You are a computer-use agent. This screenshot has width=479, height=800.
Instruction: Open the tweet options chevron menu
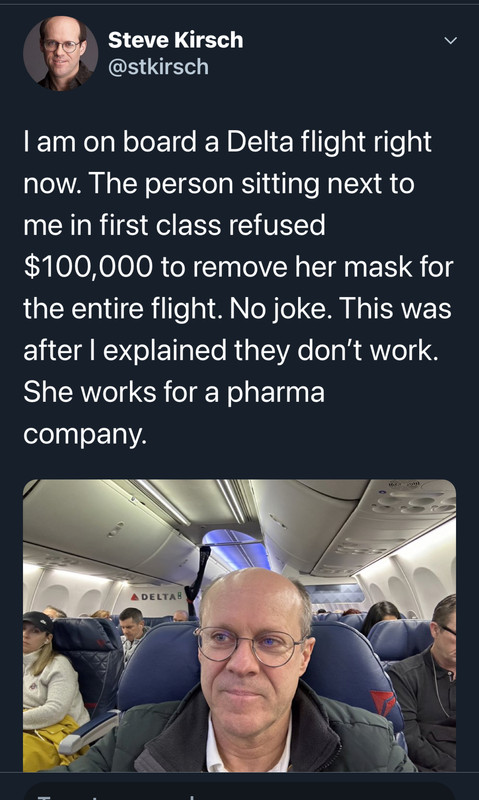tap(450, 40)
